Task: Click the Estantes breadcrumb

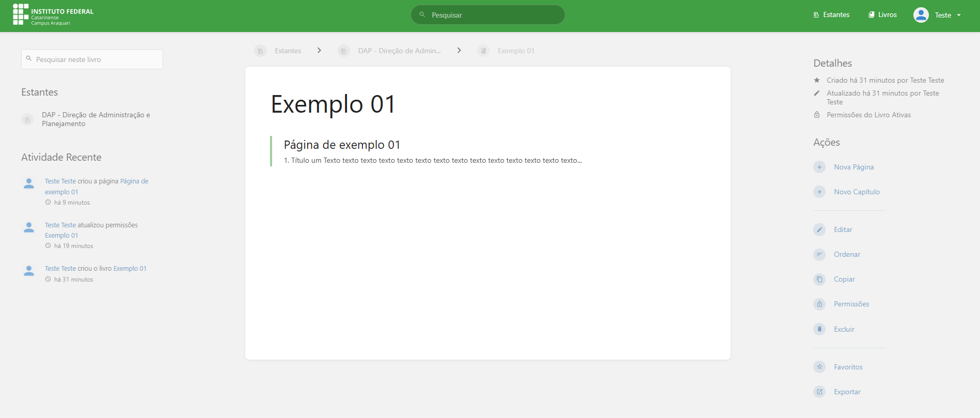Action: pos(288,51)
